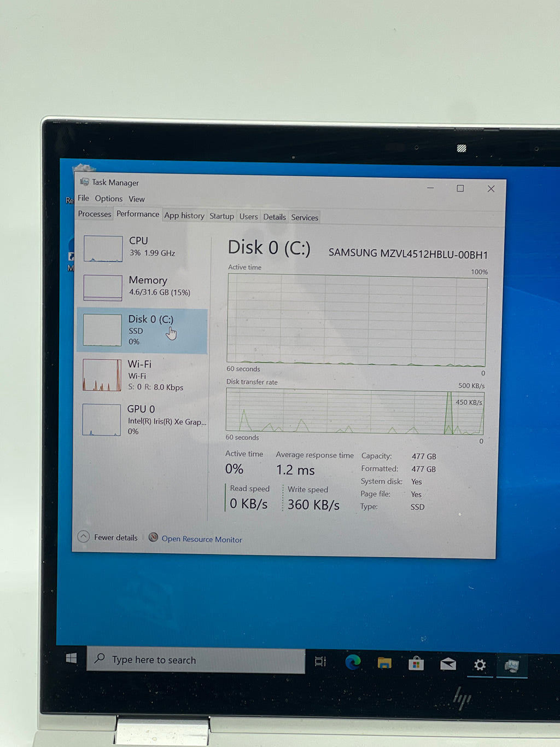
Task: Click the Disk Active time graph
Action: tap(357, 320)
